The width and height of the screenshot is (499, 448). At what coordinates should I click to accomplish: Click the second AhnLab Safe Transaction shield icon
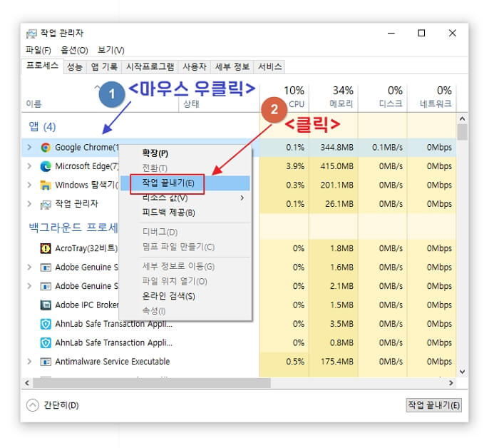coord(46,343)
